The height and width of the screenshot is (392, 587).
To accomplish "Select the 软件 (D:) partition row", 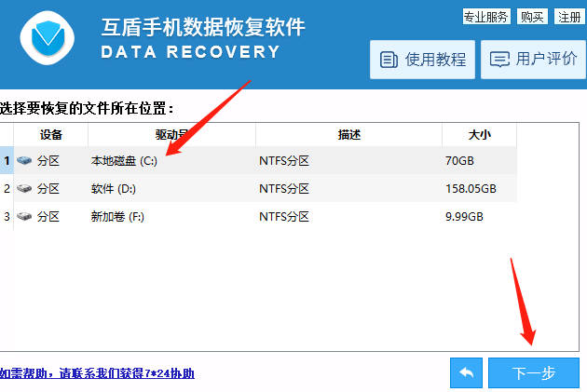I will pyautogui.click(x=258, y=188).
